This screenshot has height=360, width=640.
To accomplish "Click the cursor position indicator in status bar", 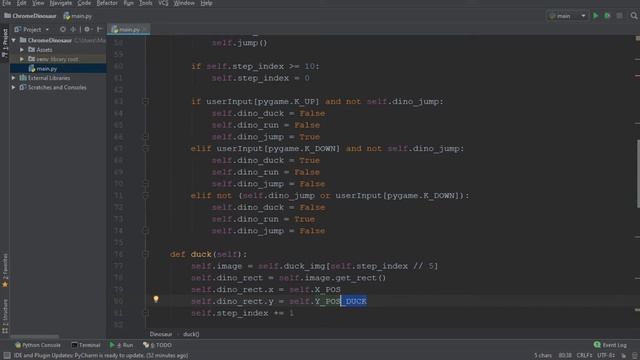I will [x=565, y=356].
